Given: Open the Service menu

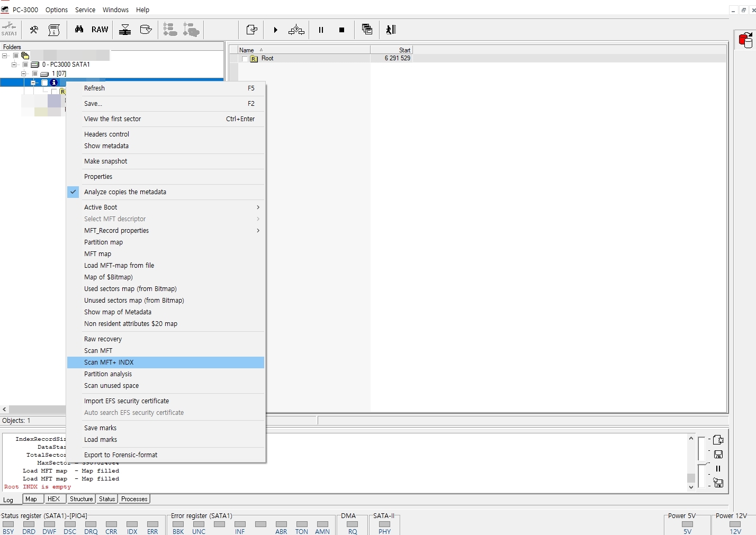Looking at the screenshot, I should (85, 10).
